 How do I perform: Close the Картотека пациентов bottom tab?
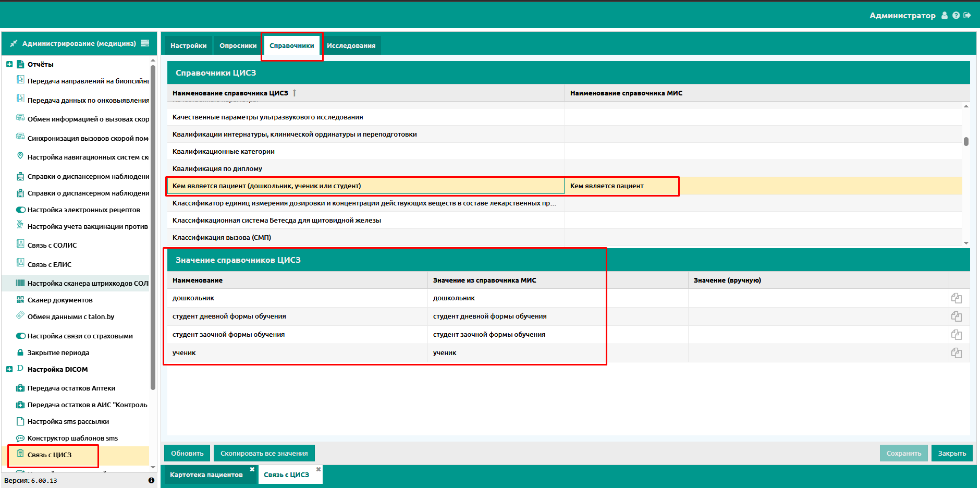point(252,469)
